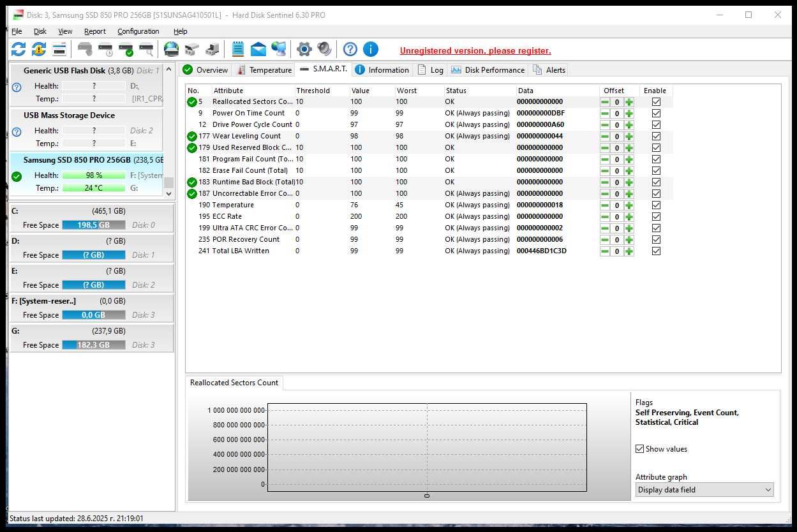Open configuration via blue gear icon
The height and width of the screenshot is (532, 797).
point(304,49)
